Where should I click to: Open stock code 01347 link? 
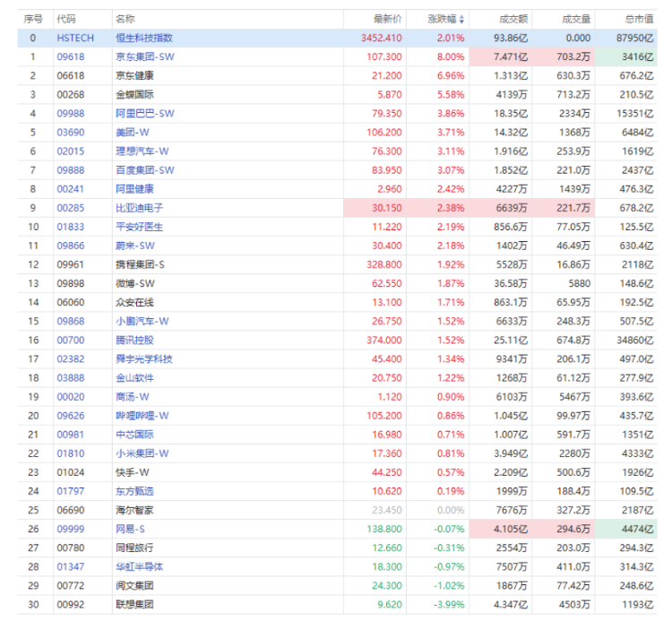click(71, 566)
